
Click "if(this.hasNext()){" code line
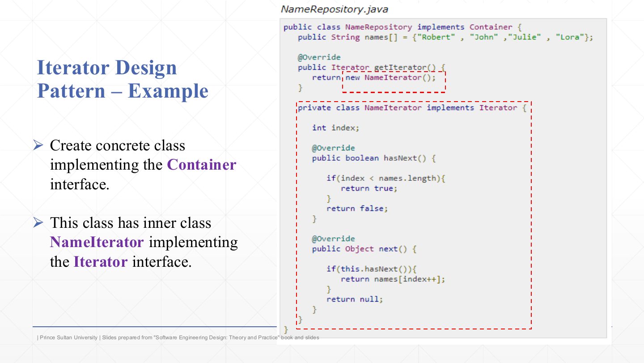[372, 269]
